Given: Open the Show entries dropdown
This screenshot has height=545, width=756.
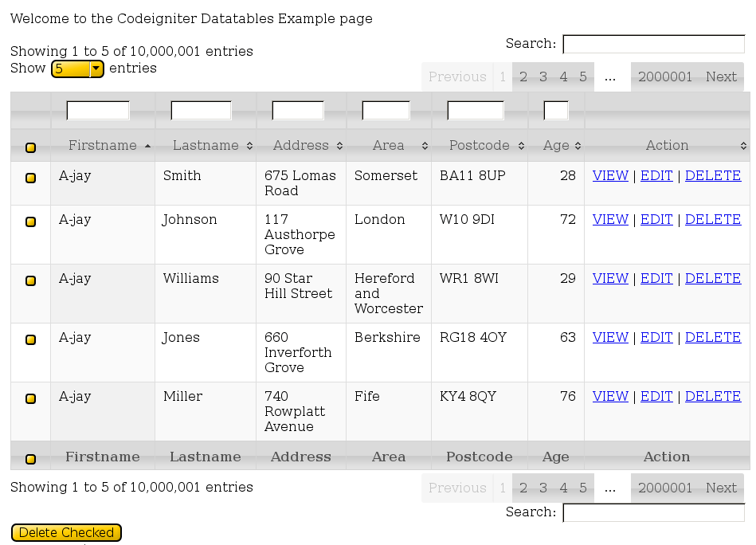Looking at the screenshot, I should point(77,69).
